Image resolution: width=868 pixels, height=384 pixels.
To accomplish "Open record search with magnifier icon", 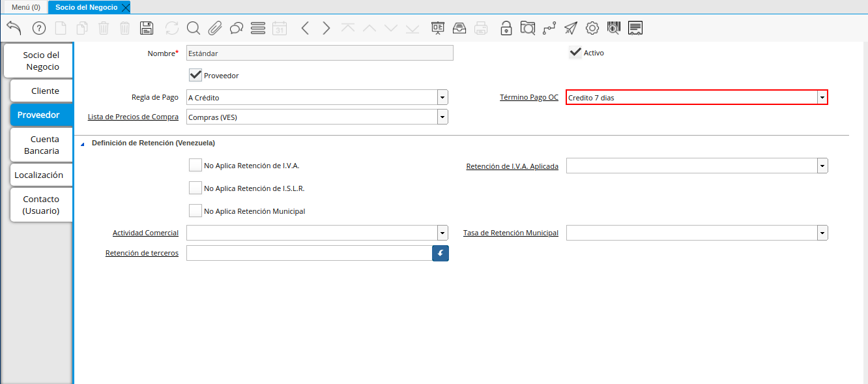I will point(194,28).
